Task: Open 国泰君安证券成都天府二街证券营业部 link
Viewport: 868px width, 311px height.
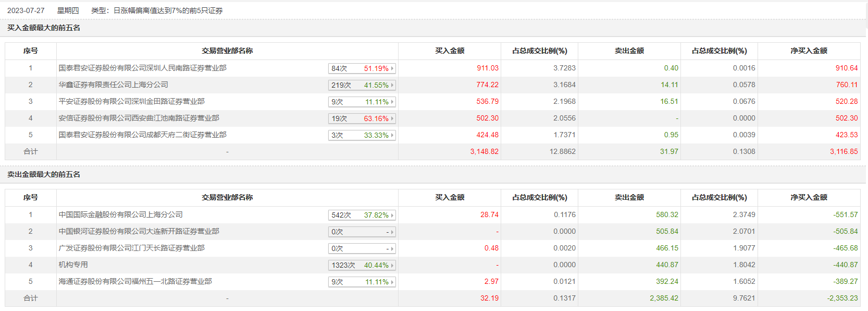Action: click(x=142, y=135)
